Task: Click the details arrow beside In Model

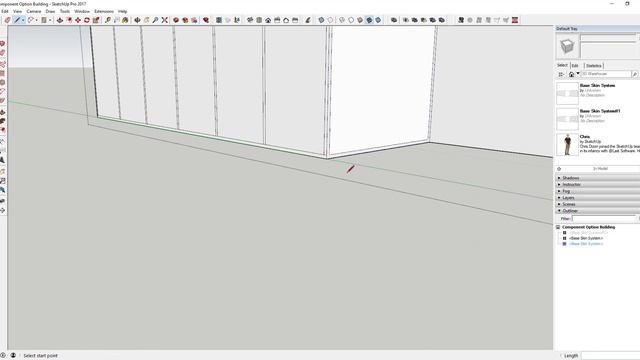Action: tap(559, 169)
